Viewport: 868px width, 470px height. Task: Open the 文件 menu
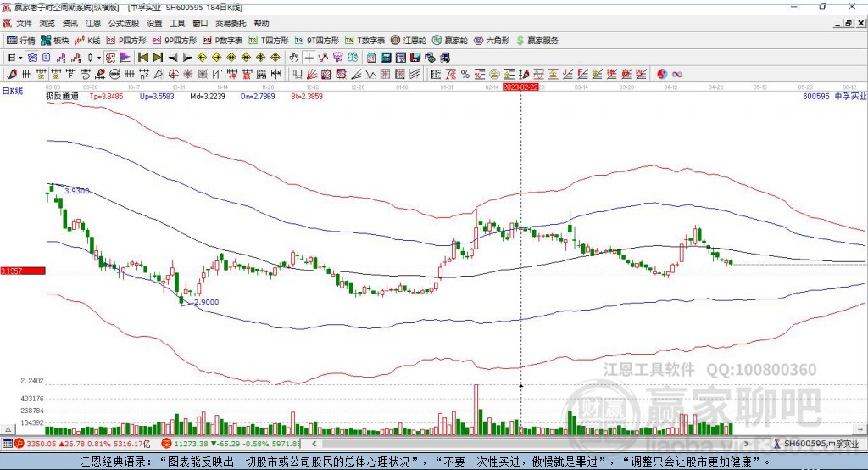[x=25, y=23]
